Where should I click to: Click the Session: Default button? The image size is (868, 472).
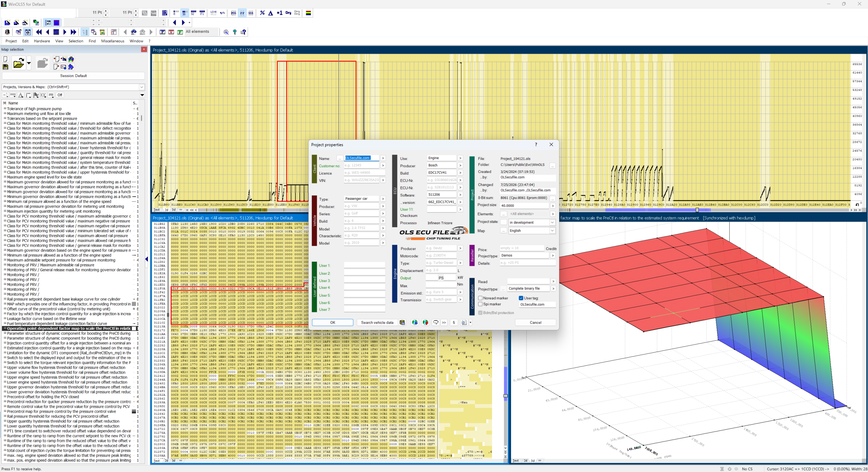pos(73,76)
